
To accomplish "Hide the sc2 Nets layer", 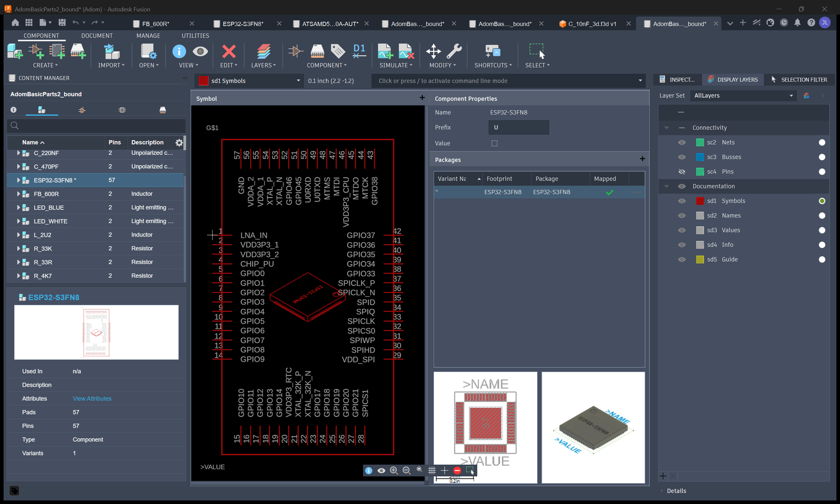I will coord(681,142).
